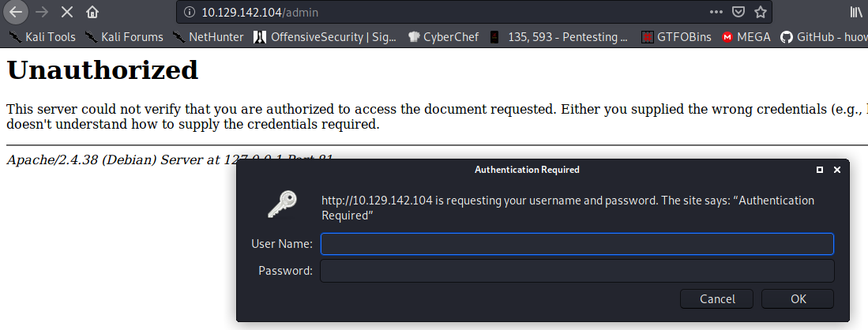Open the NetHunter bookmark
Viewport: 868px width, 330px height.
(x=209, y=36)
